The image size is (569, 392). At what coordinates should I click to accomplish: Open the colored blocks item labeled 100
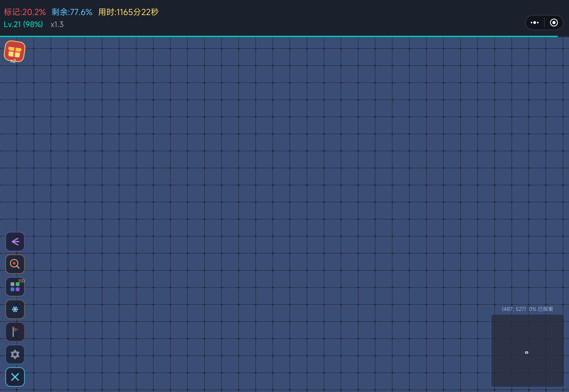tap(15, 287)
